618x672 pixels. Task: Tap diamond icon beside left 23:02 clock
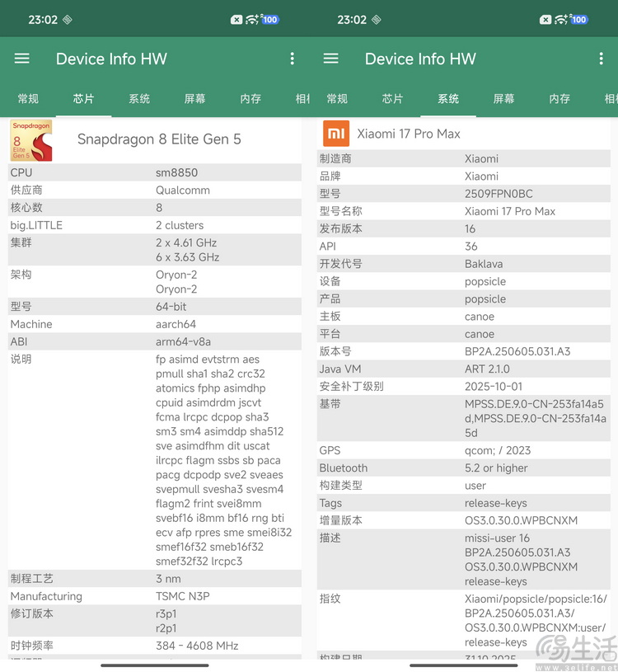68,19
